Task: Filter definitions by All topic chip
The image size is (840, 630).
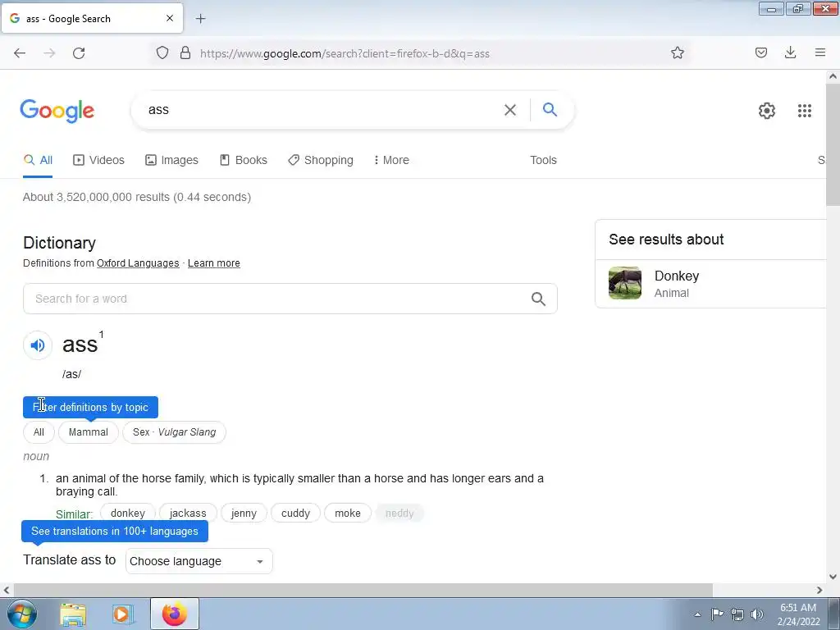Action: coord(39,432)
